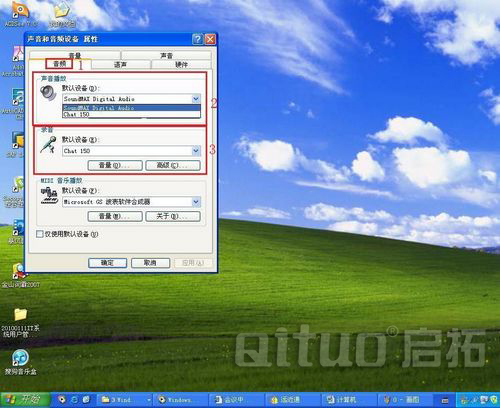Click 音量 button in MIDI section
Screen dimensions: 500x408
coord(115,216)
